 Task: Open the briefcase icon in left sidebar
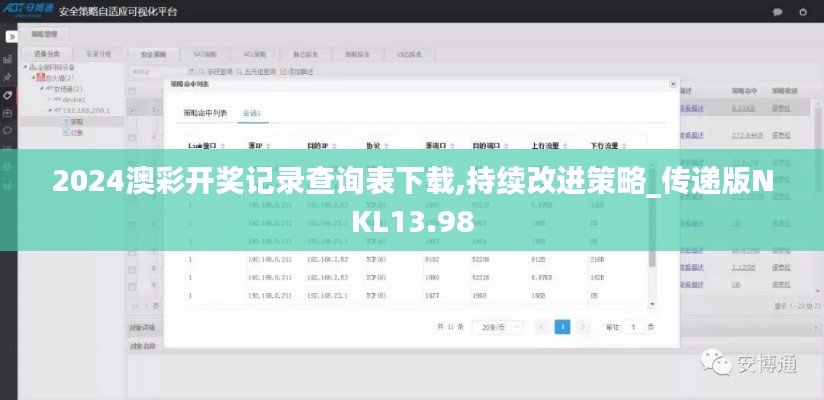click(9, 112)
